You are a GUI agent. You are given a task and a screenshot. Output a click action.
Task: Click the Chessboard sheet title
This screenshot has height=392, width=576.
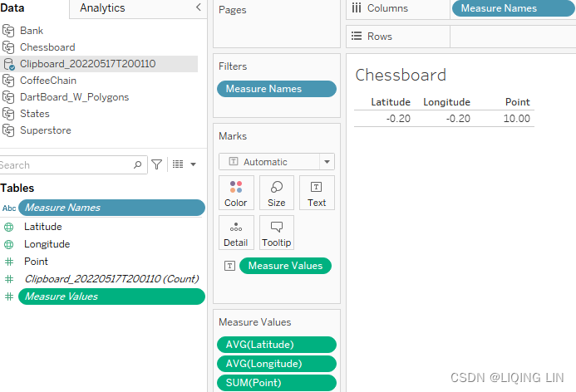click(401, 75)
